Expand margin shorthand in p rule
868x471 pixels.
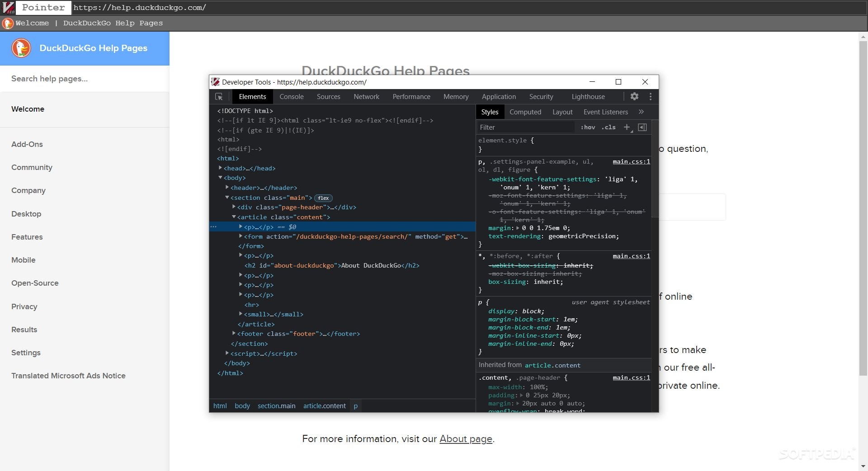click(x=518, y=228)
